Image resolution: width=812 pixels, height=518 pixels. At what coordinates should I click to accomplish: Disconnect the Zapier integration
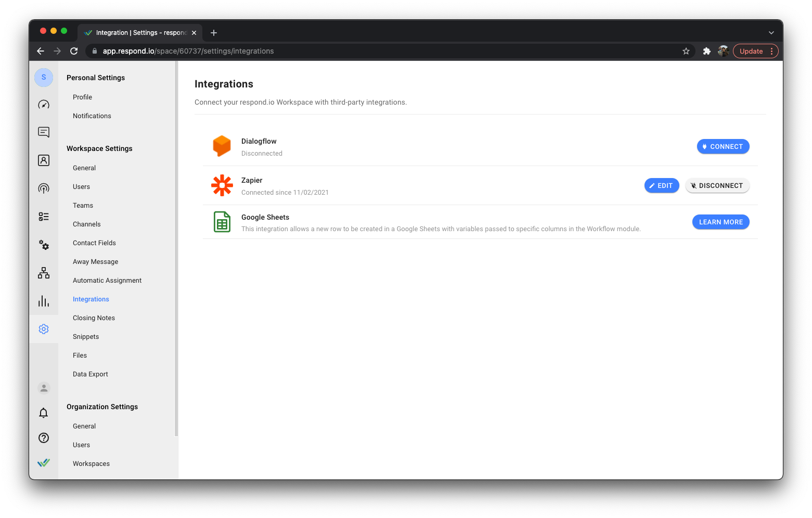coord(717,185)
